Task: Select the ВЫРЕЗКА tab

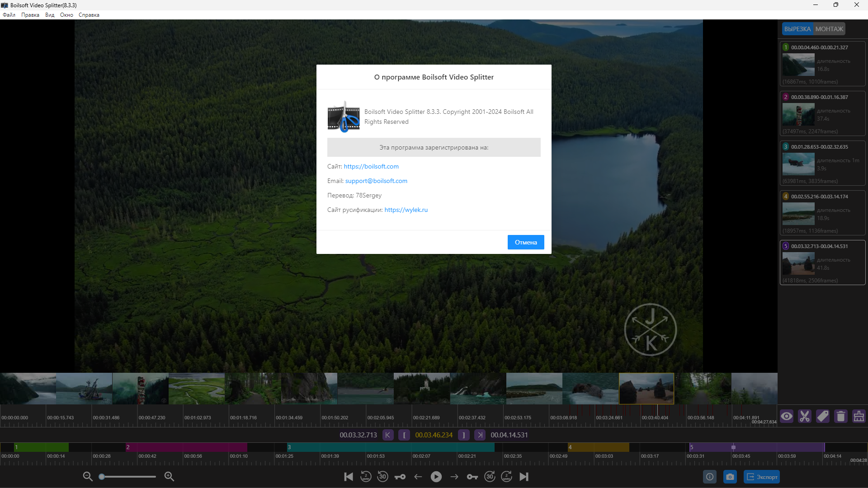Action: 797,29
